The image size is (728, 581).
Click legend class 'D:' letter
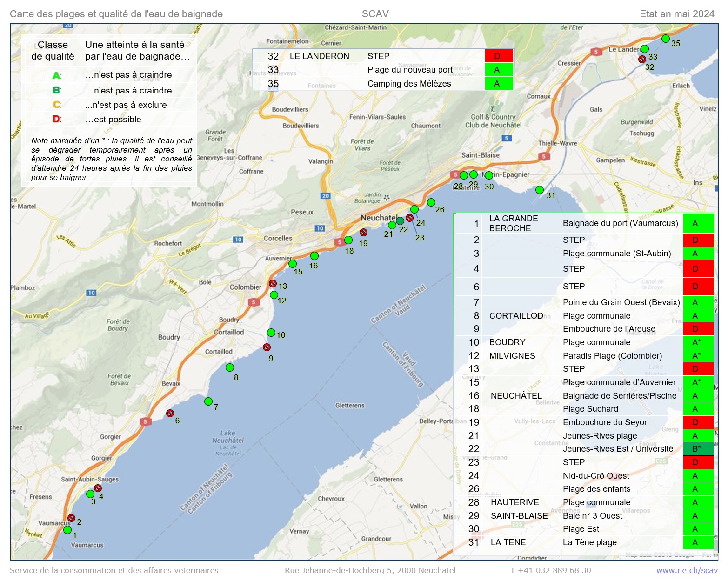coord(57,119)
